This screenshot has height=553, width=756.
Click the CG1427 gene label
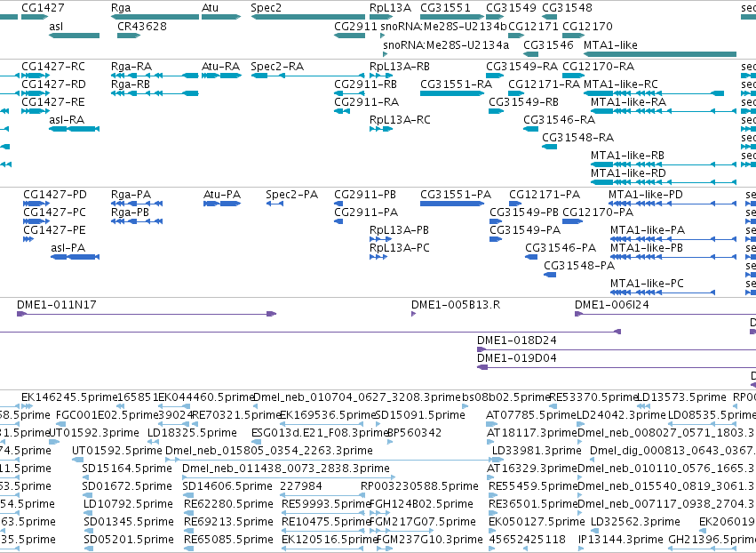point(43,8)
